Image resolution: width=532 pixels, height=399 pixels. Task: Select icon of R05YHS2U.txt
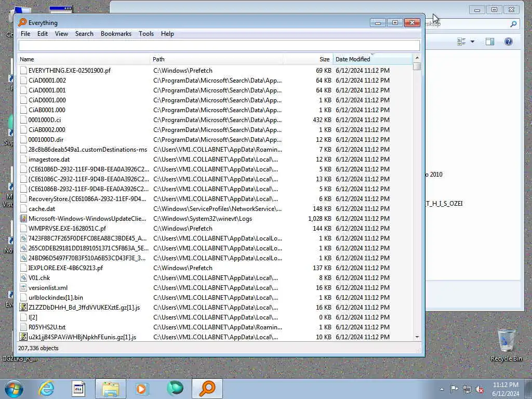click(x=23, y=327)
